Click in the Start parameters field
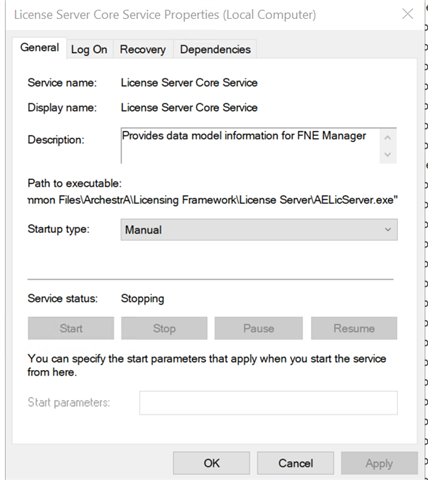Viewport: 428px width, 480px height. 268,403
